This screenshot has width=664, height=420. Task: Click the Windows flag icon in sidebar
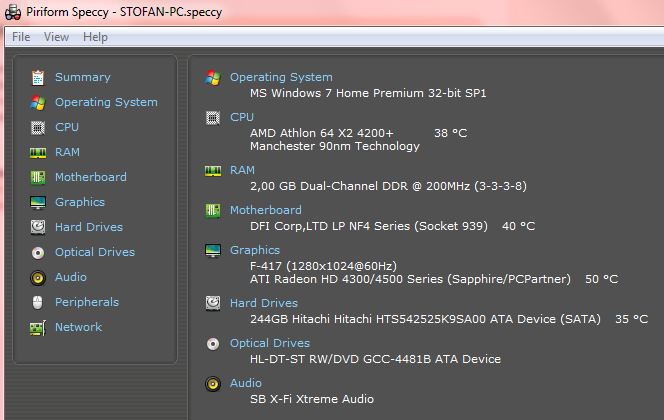(38, 102)
